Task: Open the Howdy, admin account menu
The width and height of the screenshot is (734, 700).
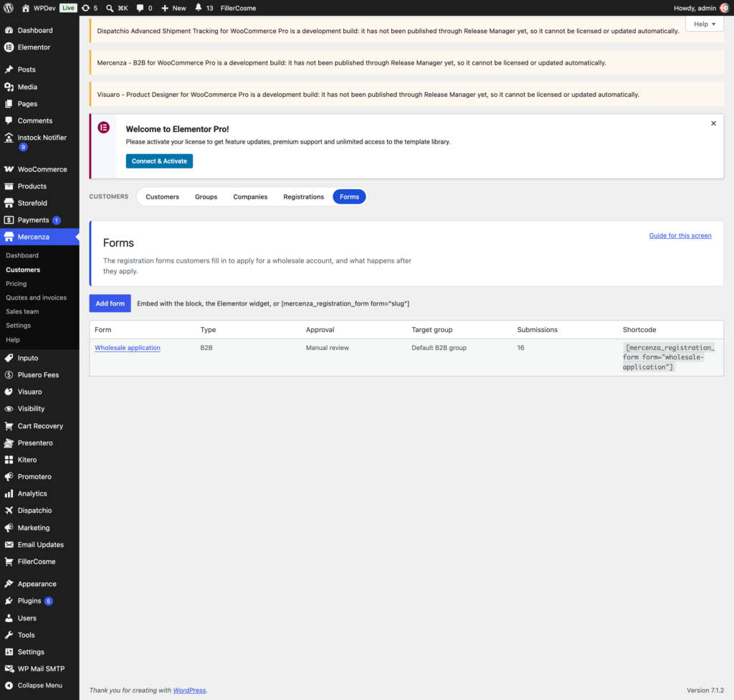Action: [701, 8]
